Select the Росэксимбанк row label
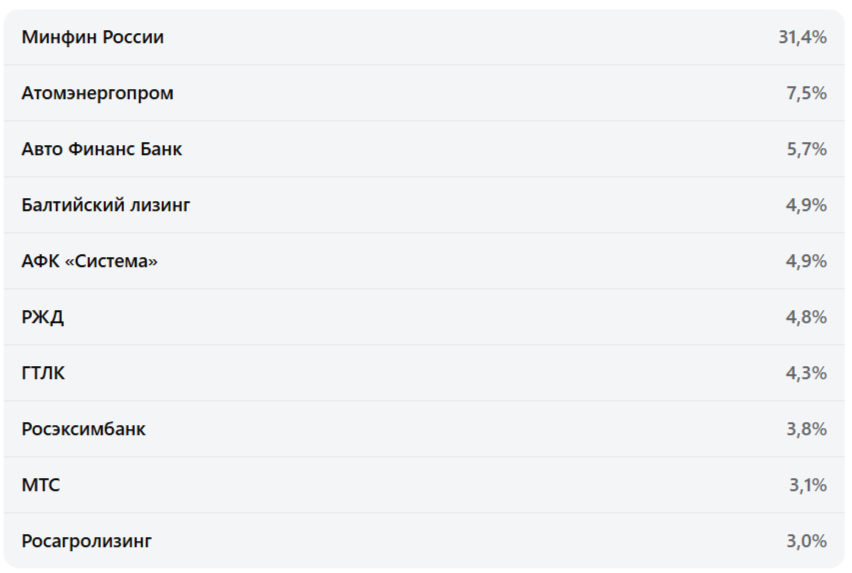The height and width of the screenshot is (573, 852). 83,429
